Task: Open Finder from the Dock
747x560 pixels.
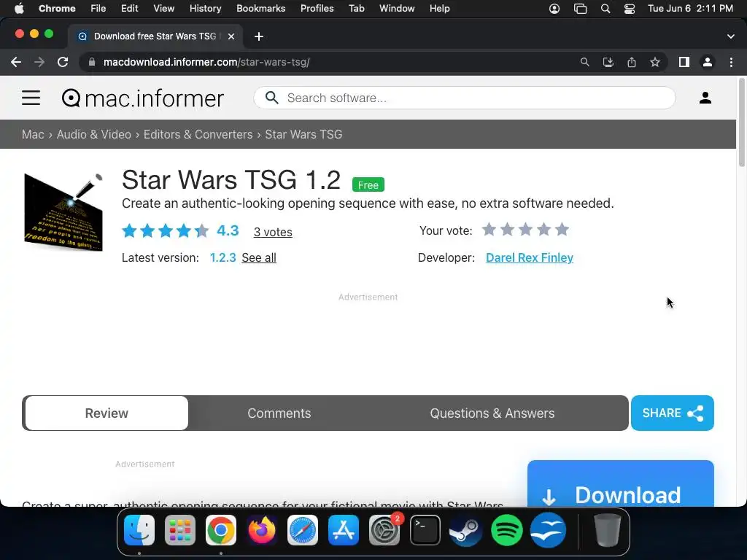Action: point(139,530)
